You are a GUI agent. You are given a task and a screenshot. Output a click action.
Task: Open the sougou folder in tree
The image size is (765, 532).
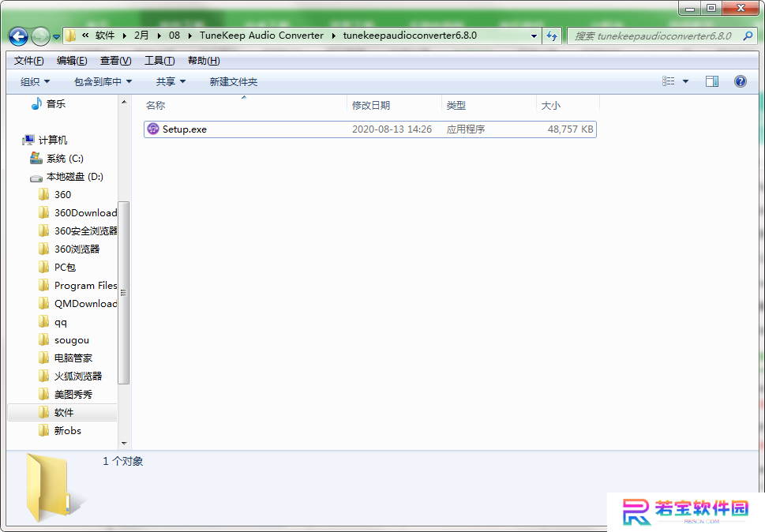[x=72, y=340]
